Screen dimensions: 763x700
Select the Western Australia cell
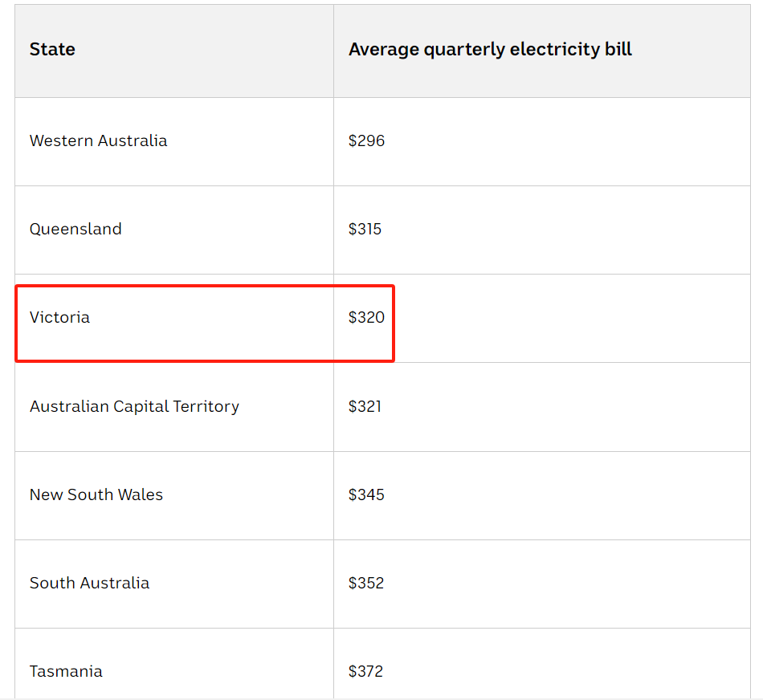tap(98, 140)
